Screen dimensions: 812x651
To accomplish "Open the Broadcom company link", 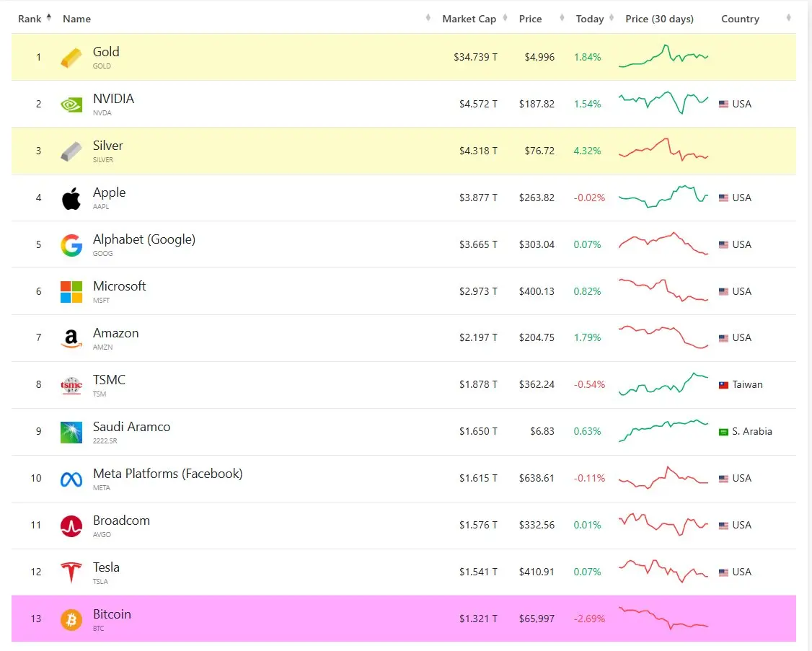I will 121,521.
